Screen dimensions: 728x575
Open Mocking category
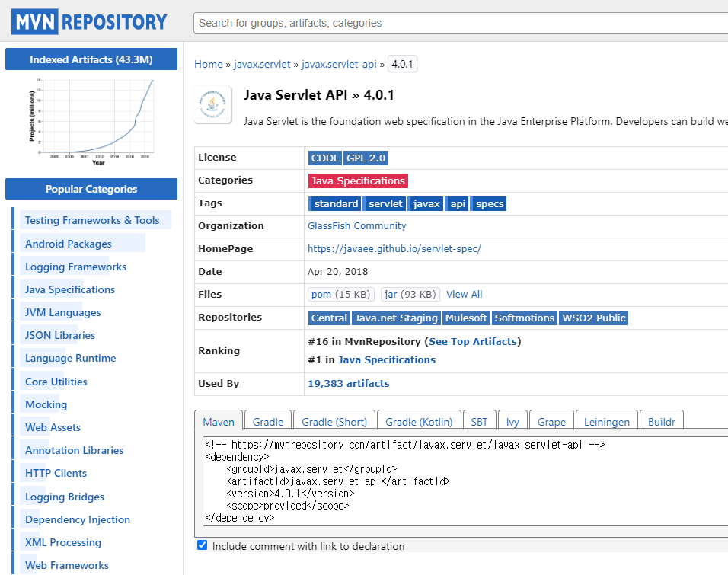coord(46,404)
